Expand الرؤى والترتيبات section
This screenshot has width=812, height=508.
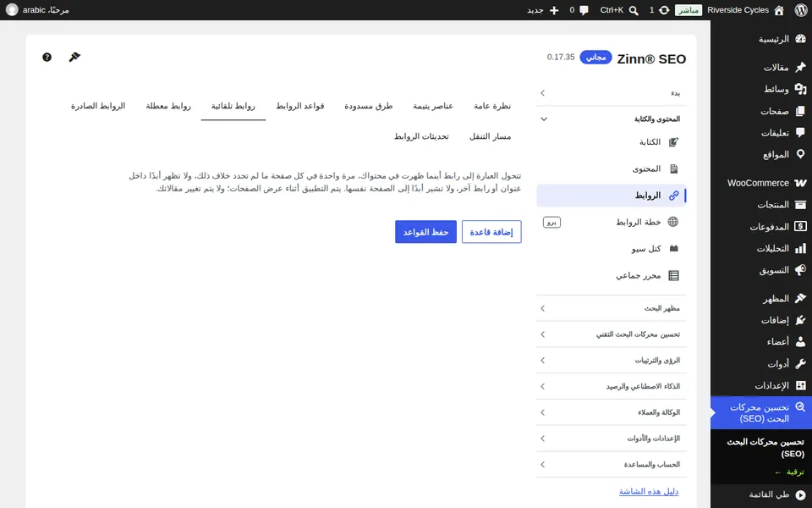coord(612,361)
